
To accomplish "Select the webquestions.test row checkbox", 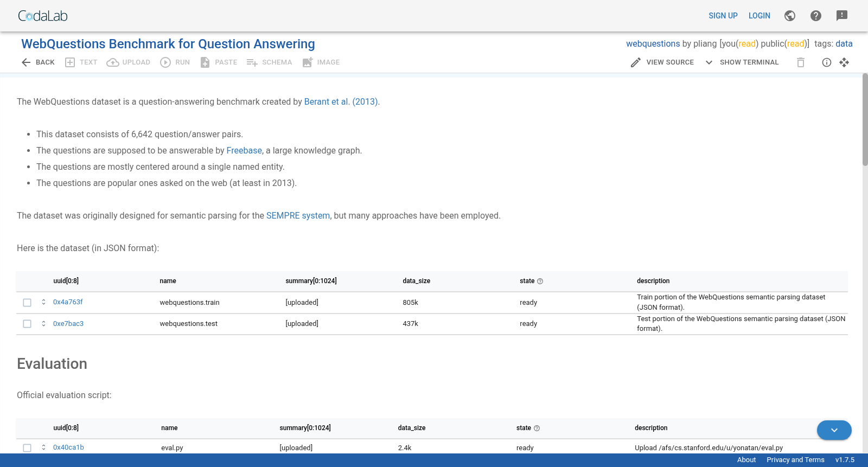I will pos(27,324).
